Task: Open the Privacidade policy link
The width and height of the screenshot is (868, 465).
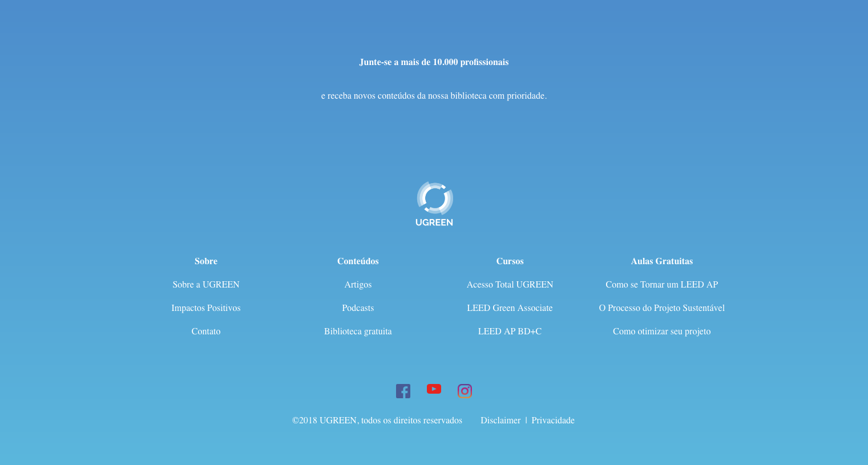Action: 553,420
